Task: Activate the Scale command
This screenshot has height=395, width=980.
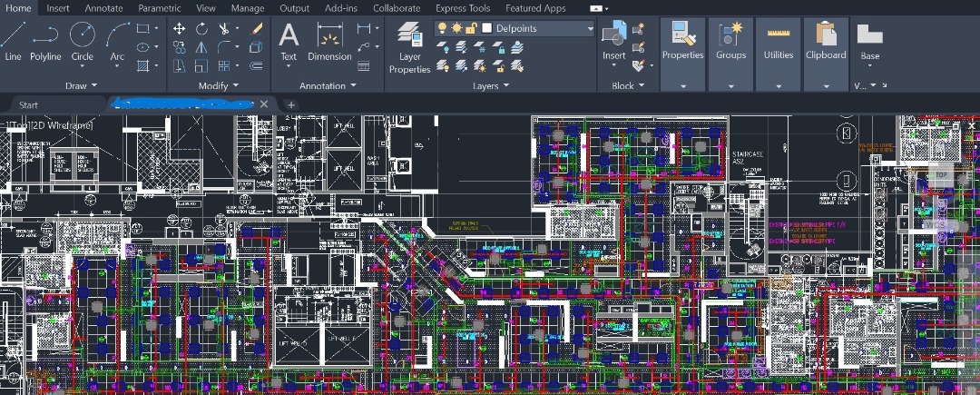Action: tap(201, 65)
